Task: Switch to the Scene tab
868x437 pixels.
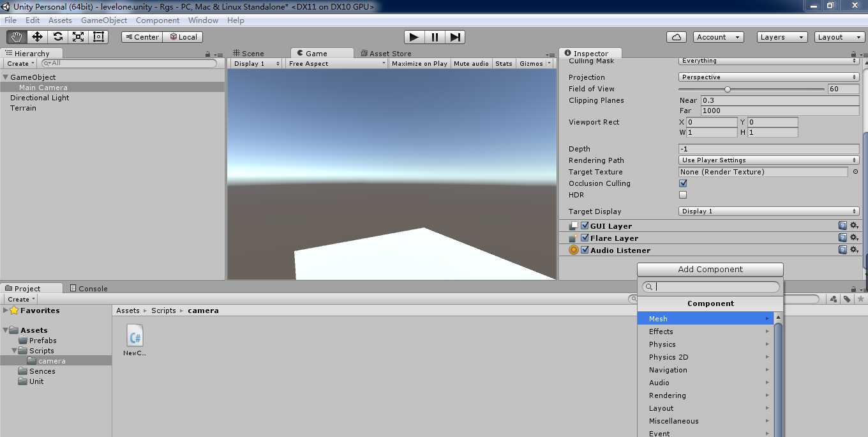Action: (248, 54)
